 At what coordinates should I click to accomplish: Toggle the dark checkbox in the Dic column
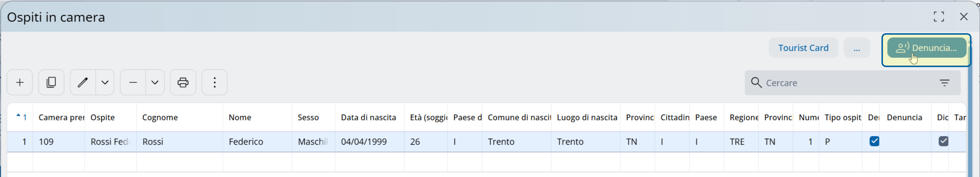tap(943, 142)
